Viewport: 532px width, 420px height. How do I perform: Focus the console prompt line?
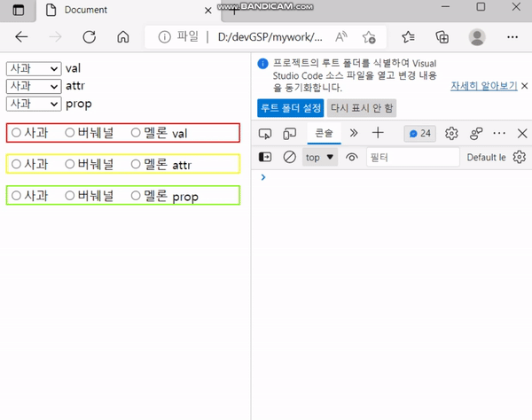(x=394, y=177)
